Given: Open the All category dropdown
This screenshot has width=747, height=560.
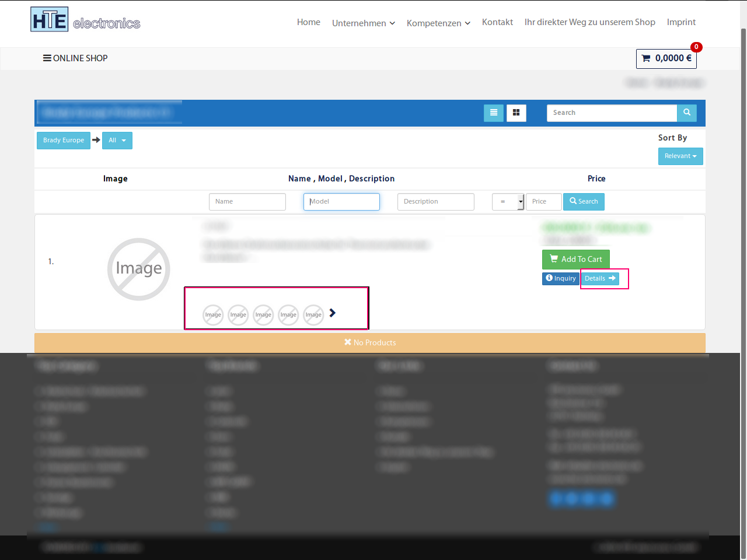Looking at the screenshot, I should [117, 141].
